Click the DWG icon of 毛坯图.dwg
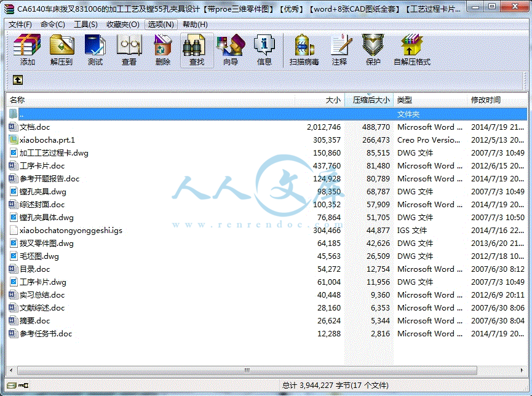This screenshot has height=396, width=532. click(x=14, y=256)
